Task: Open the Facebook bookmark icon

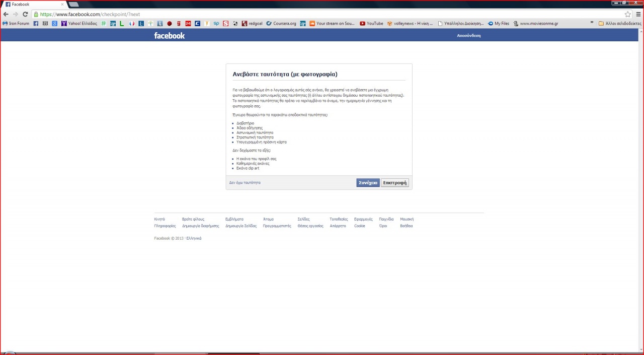Action: coord(36,23)
